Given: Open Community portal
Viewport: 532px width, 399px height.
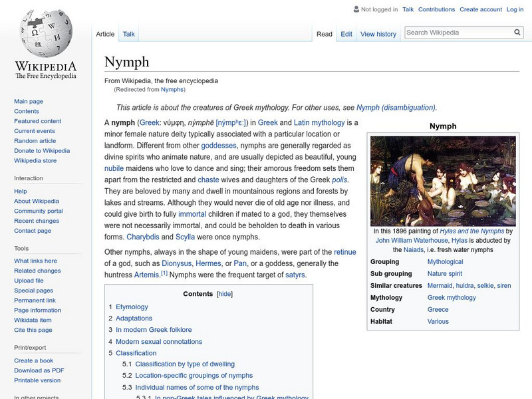Looking at the screenshot, I should 39,211.
